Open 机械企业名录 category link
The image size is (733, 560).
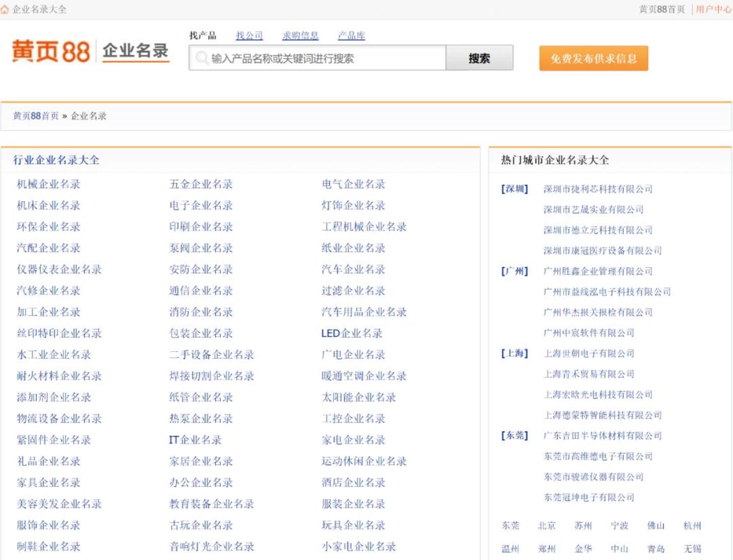click(48, 184)
